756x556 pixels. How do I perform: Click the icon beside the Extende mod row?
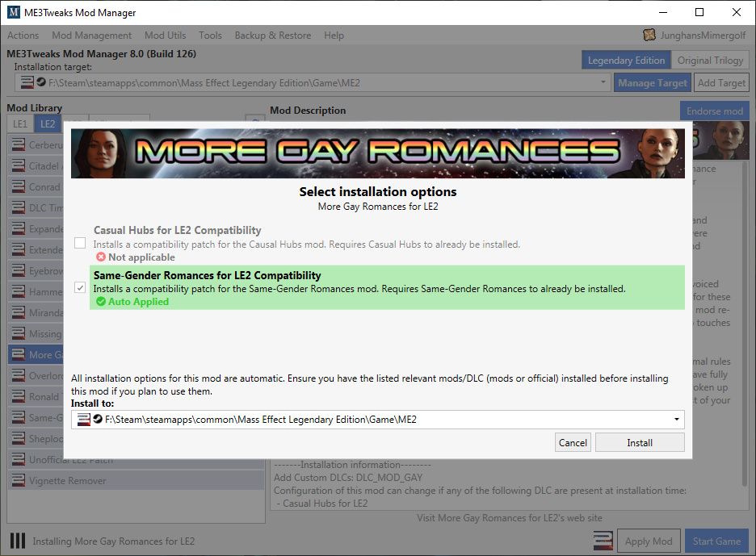[19, 249]
